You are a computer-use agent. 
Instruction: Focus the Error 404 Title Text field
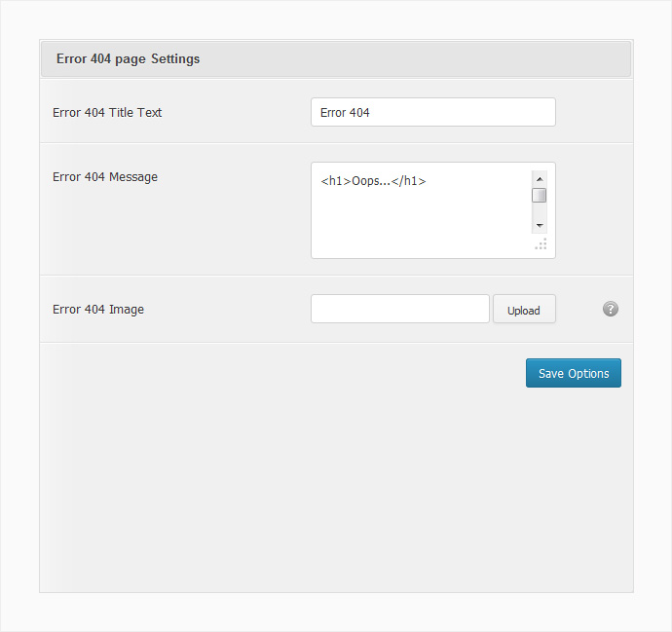pyautogui.click(x=433, y=112)
